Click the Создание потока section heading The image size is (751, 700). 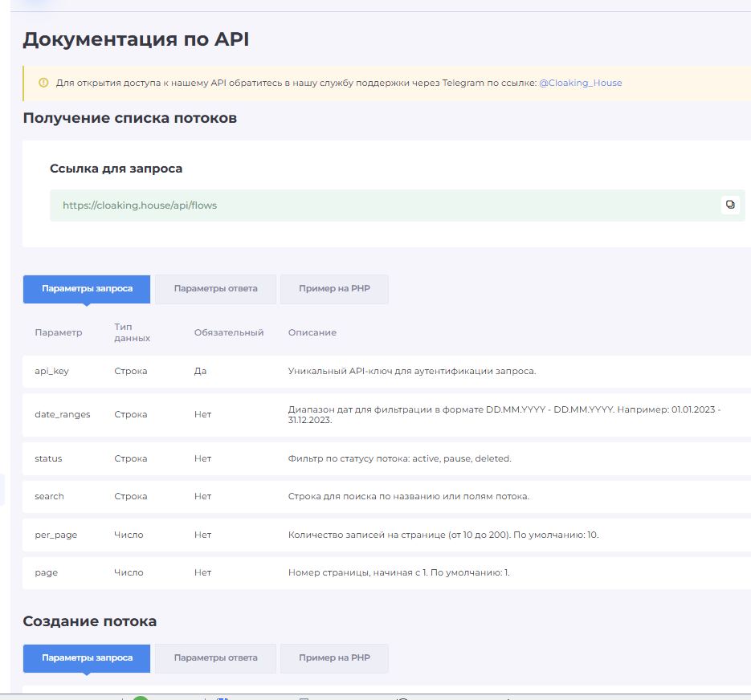[90, 621]
